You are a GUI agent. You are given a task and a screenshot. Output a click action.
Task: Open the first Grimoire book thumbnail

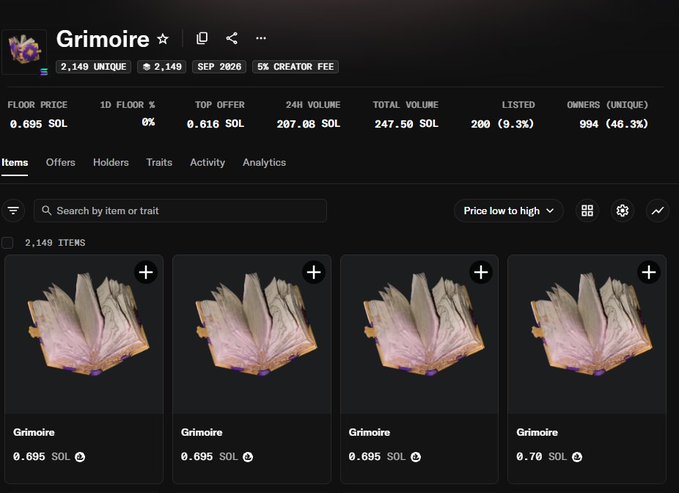84,334
